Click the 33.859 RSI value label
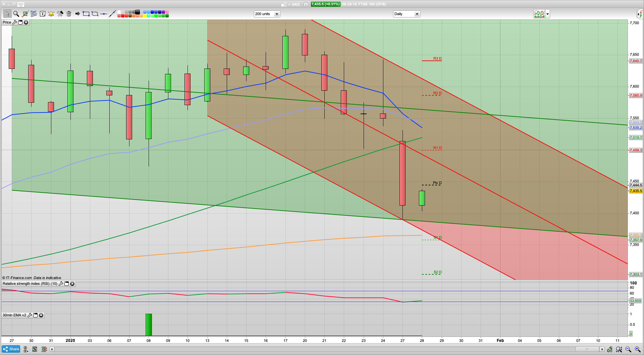This screenshot has height=355, width=644. point(635,301)
